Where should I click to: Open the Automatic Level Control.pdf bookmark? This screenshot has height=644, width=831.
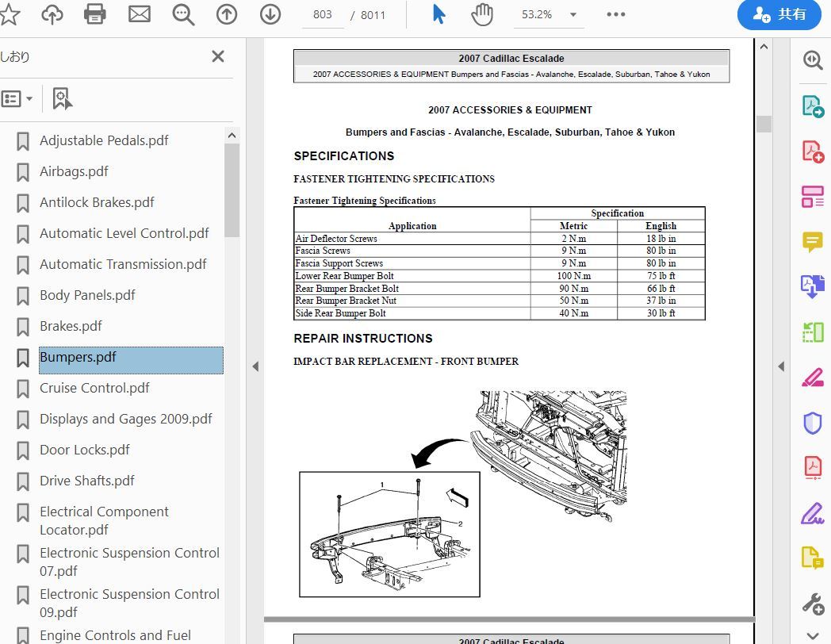124,233
